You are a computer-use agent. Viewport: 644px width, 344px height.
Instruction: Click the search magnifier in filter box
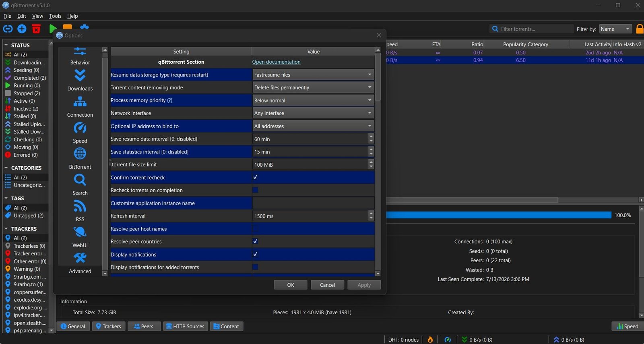point(495,29)
